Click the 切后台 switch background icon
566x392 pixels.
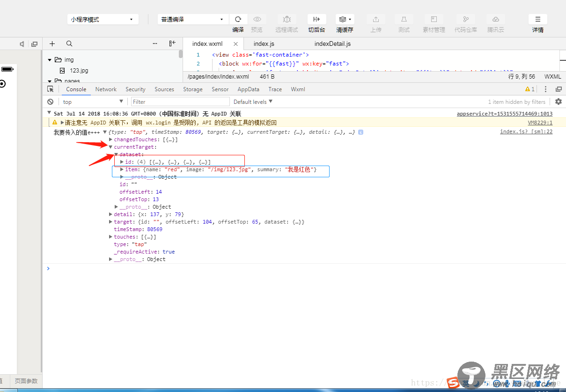pyautogui.click(x=316, y=19)
